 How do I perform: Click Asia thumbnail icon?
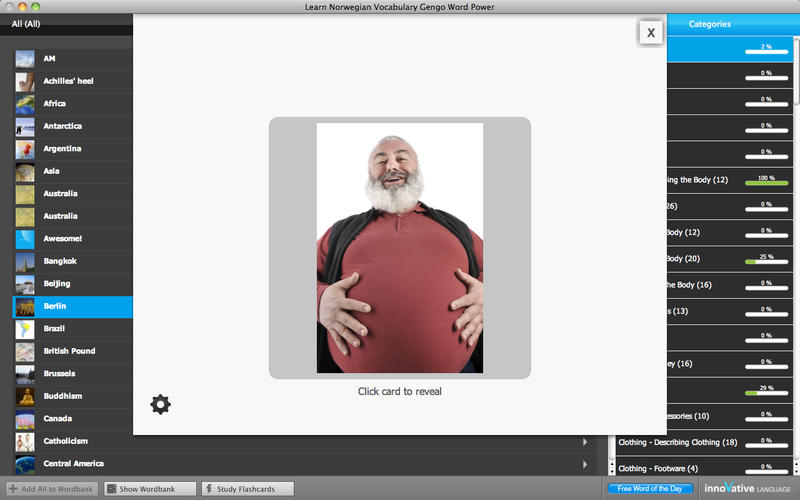[x=25, y=171]
